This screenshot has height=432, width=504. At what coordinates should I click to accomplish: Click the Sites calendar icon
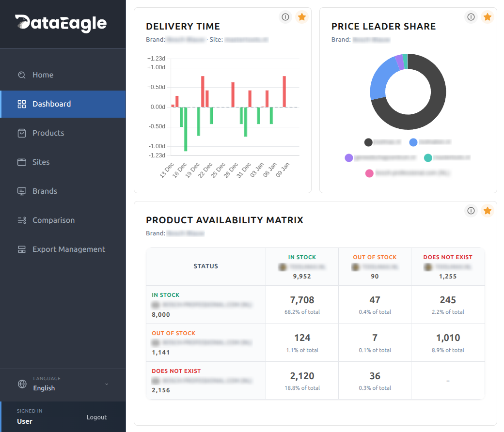pyautogui.click(x=21, y=162)
